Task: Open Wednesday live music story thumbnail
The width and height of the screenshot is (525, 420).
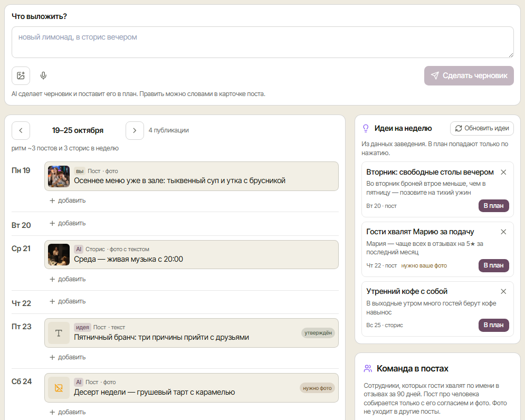Action: coord(59,254)
